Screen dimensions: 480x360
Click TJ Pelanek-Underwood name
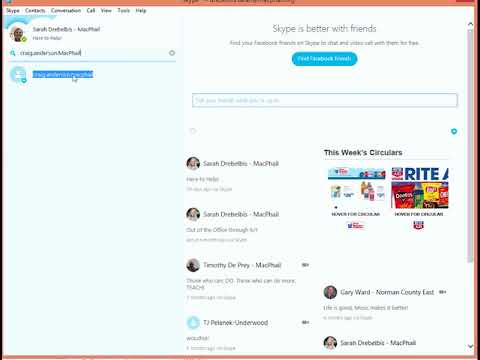click(236, 323)
